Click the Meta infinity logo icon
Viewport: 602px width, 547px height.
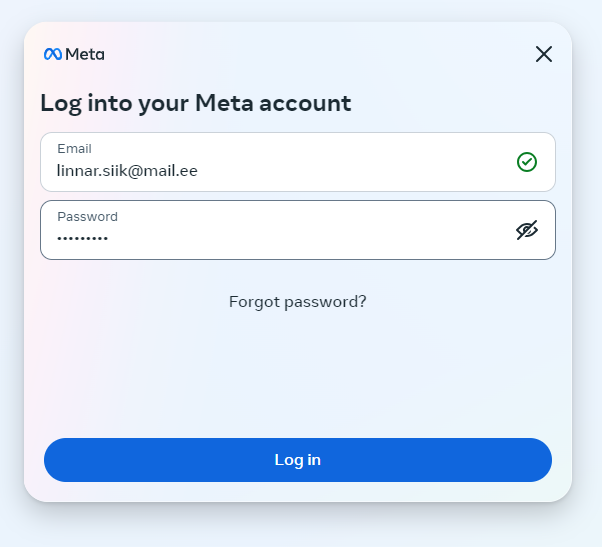(53, 54)
